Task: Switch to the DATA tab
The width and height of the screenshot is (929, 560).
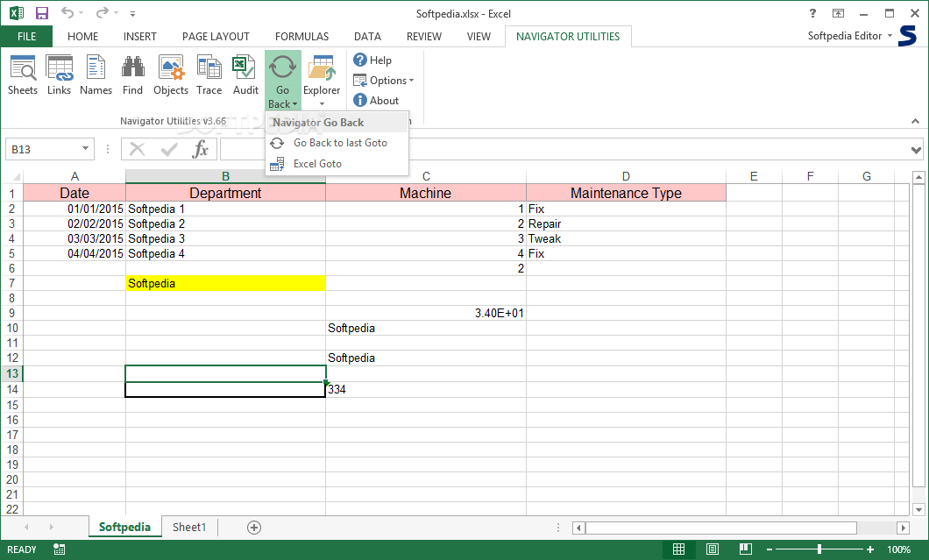Action: [x=367, y=36]
